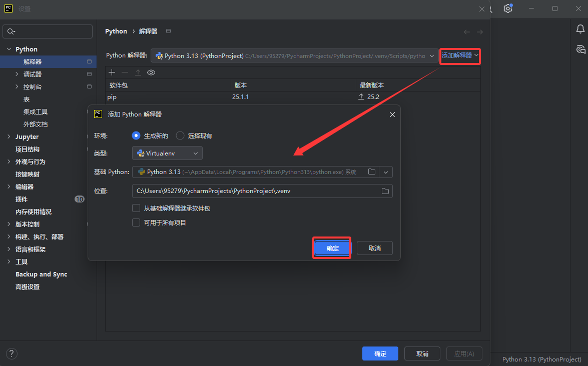
Task: Click the forward navigation arrow in settings
Action: tap(480, 32)
